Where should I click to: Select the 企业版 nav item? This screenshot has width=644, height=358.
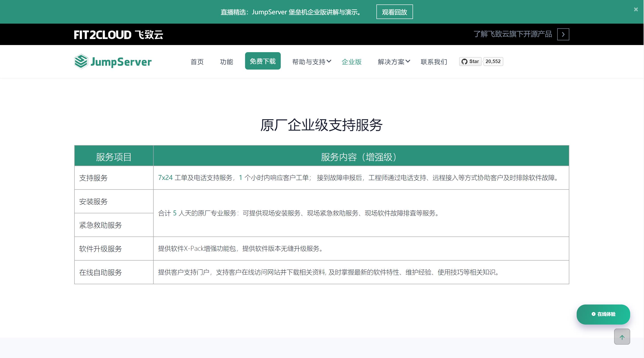(x=351, y=62)
